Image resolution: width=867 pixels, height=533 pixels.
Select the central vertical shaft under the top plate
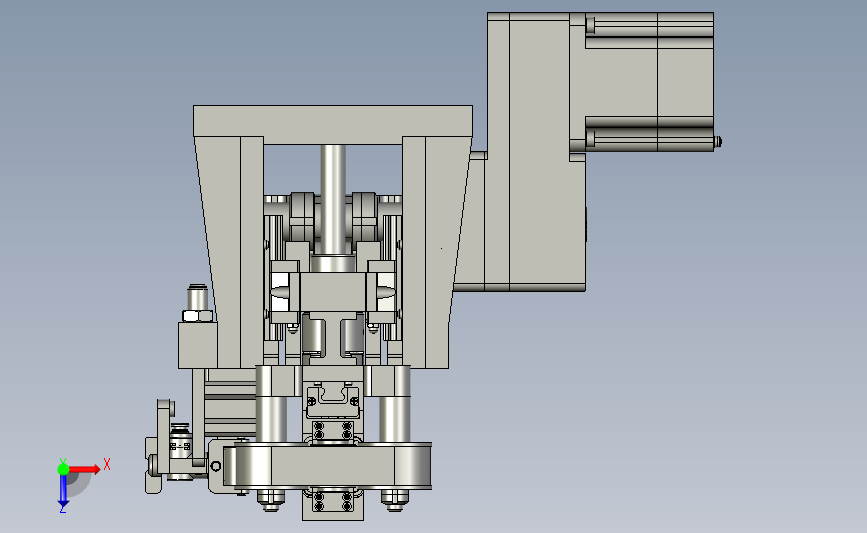[x=333, y=200]
